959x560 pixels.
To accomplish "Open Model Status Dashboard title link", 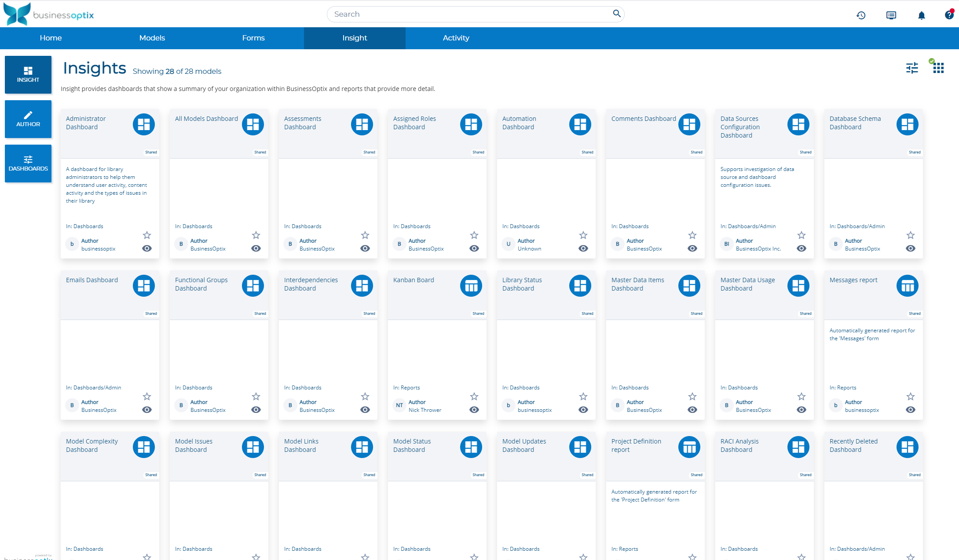I will coord(412,445).
